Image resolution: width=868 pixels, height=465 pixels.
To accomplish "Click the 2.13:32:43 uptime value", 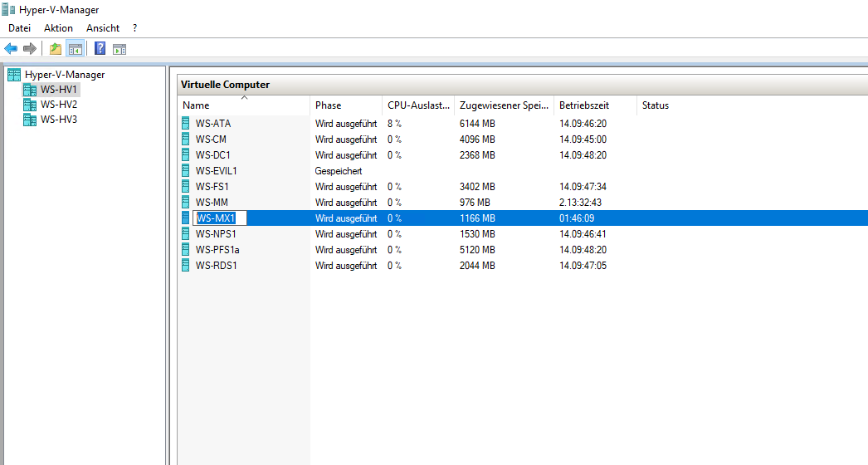I will point(581,203).
